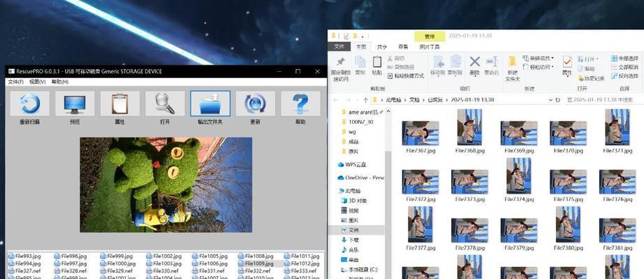The height and width of the screenshot is (279, 644).
Task: Select WPS云盘 in the navigation pane
Action: (351, 165)
